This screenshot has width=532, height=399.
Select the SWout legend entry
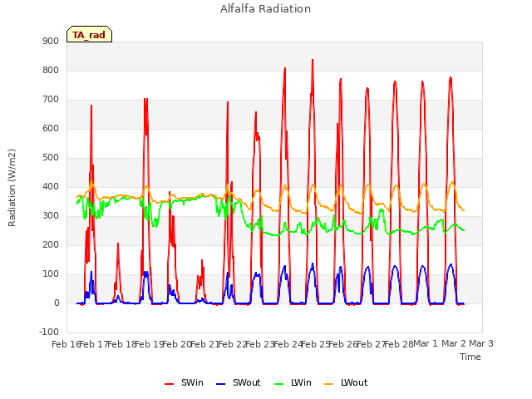pyautogui.click(x=239, y=382)
